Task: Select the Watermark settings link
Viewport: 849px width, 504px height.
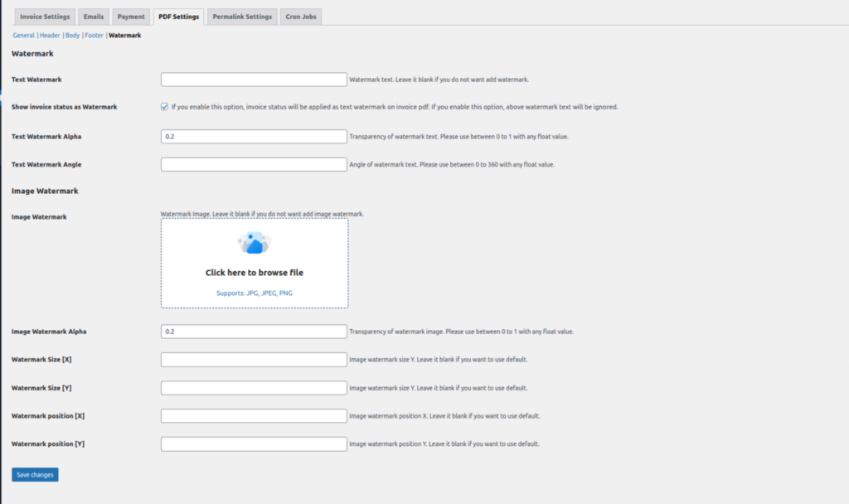Action: point(127,35)
